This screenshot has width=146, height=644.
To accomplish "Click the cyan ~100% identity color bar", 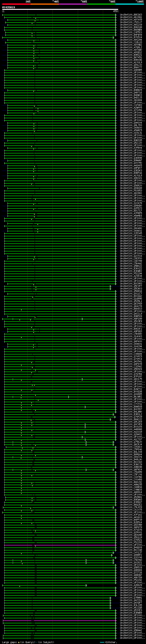I will point(130,4).
